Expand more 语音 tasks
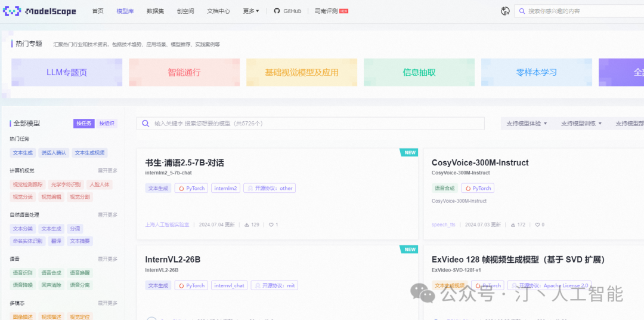This screenshot has height=320, width=644. tap(107, 259)
